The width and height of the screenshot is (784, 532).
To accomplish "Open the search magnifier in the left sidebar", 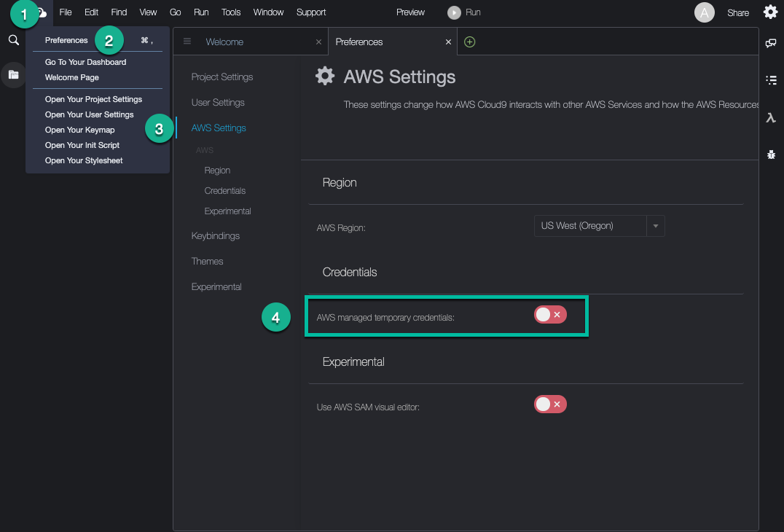I will pyautogui.click(x=14, y=40).
